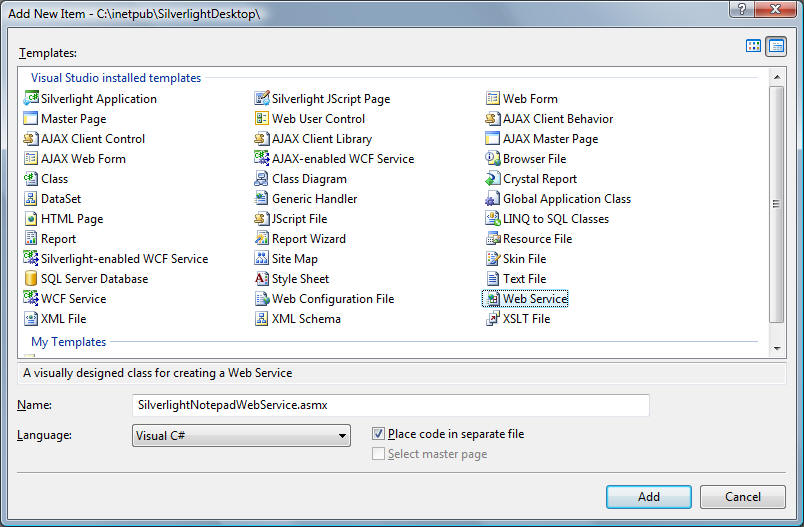The width and height of the screenshot is (804, 527).
Task: Select the Skin File label
Action: (x=525, y=259)
